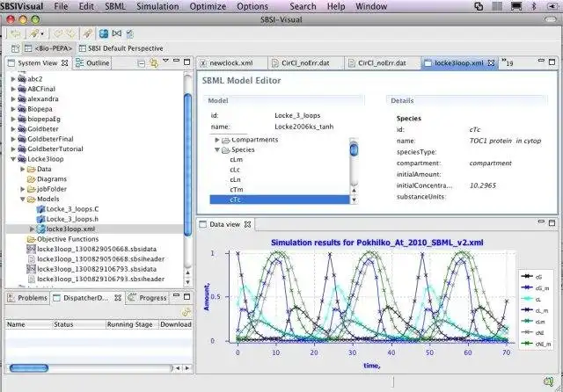Collapse the Locke3loop project
The image size is (563, 392).
(x=13, y=159)
